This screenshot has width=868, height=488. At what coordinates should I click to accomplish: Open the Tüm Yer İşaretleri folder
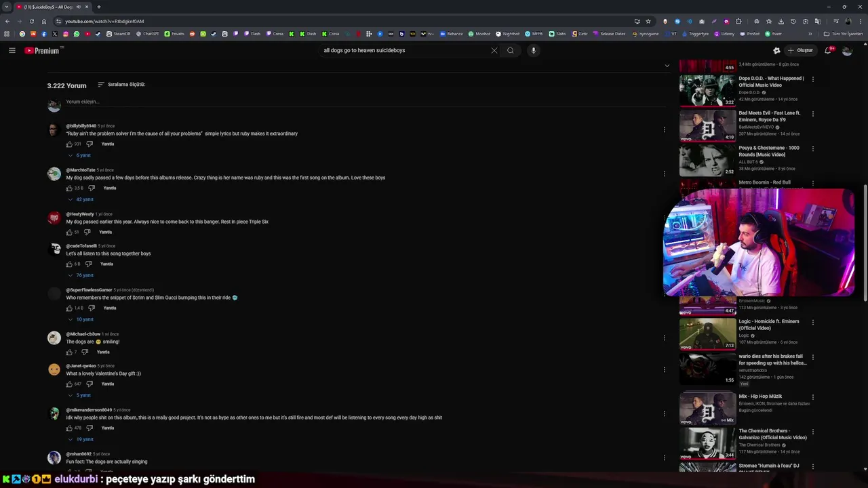click(x=843, y=33)
